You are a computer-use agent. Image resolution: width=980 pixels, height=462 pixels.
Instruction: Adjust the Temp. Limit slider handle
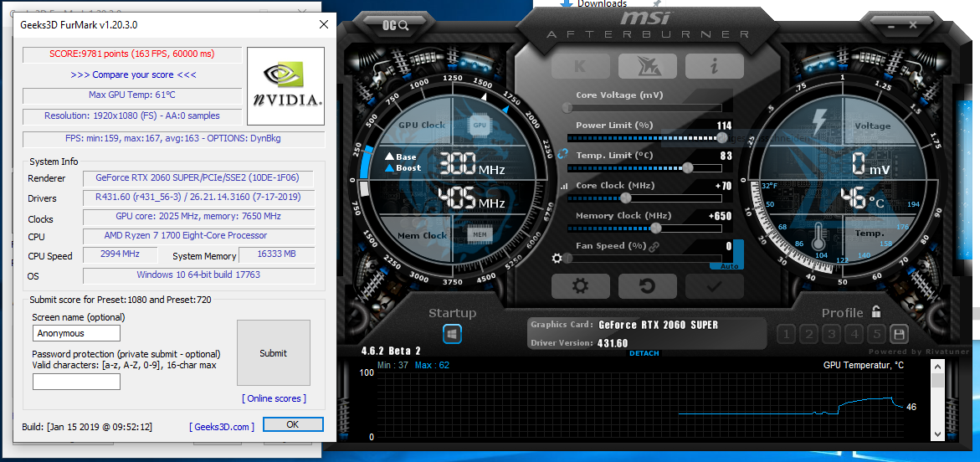pos(687,167)
